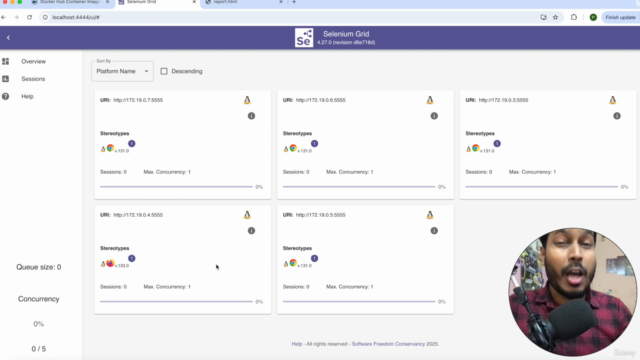
Task: Click Chrome stereotype icon on node 172.19.0.3
Action: coord(476,148)
